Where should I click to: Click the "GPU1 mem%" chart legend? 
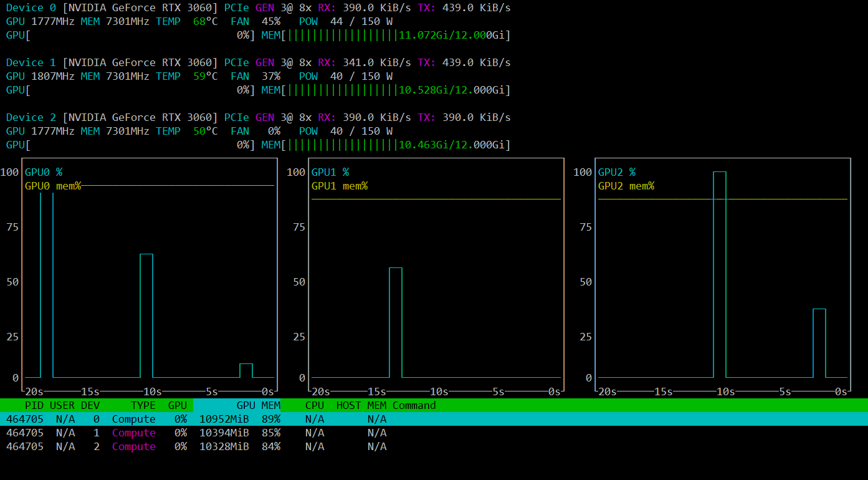point(340,186)
